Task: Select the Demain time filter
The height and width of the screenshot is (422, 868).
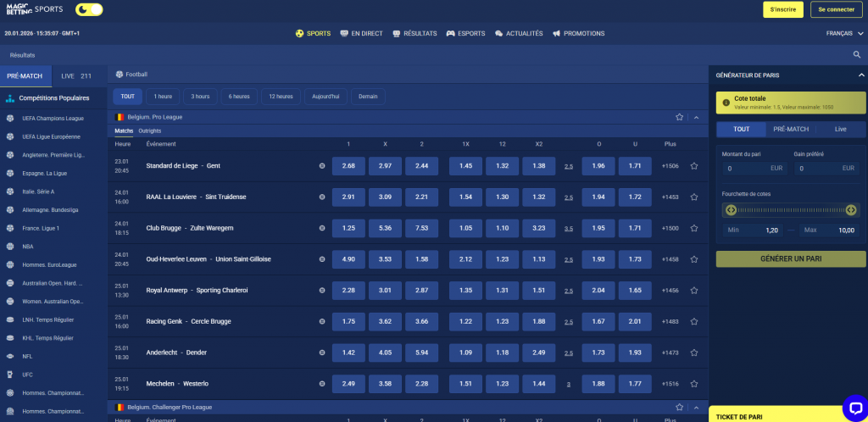Action: pyautogui.click(x=368, y=97)
